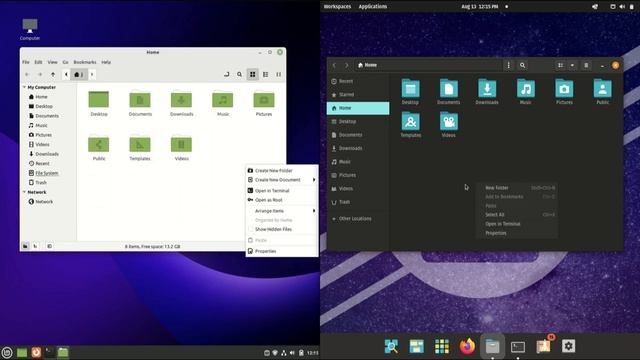Click the Home path button in Nemo
The height and width of the screenshot is (360, 640).
(x=79, y=74)
